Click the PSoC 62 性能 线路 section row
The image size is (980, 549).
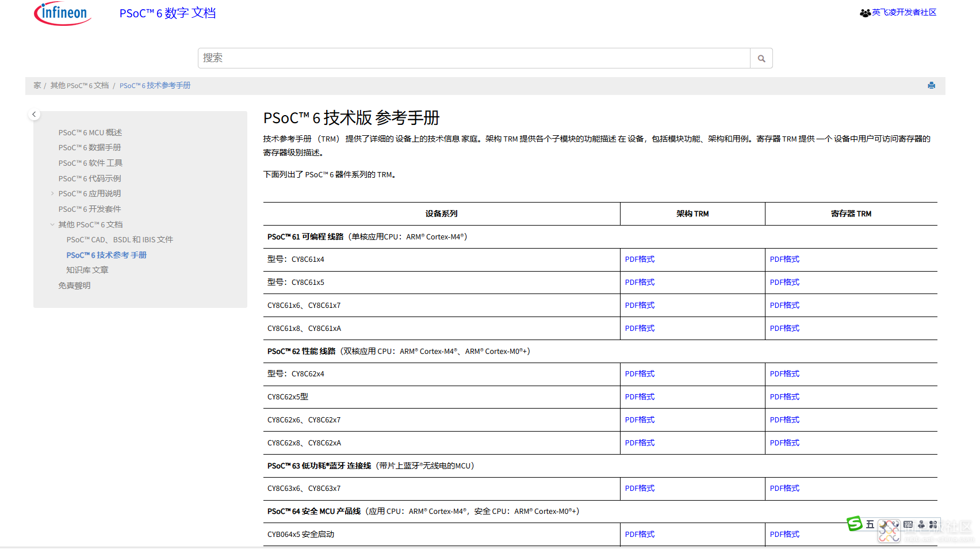coord(600,351)
